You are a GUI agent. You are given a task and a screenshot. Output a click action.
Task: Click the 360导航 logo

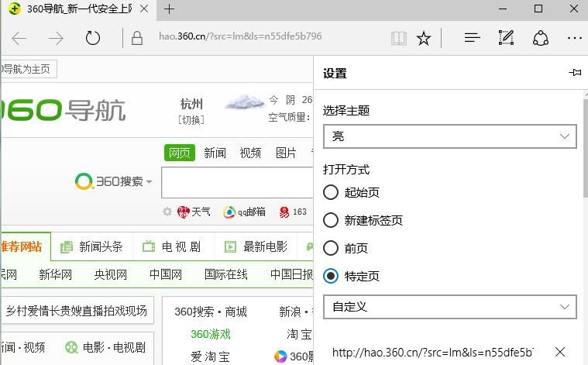coord(63,110)
